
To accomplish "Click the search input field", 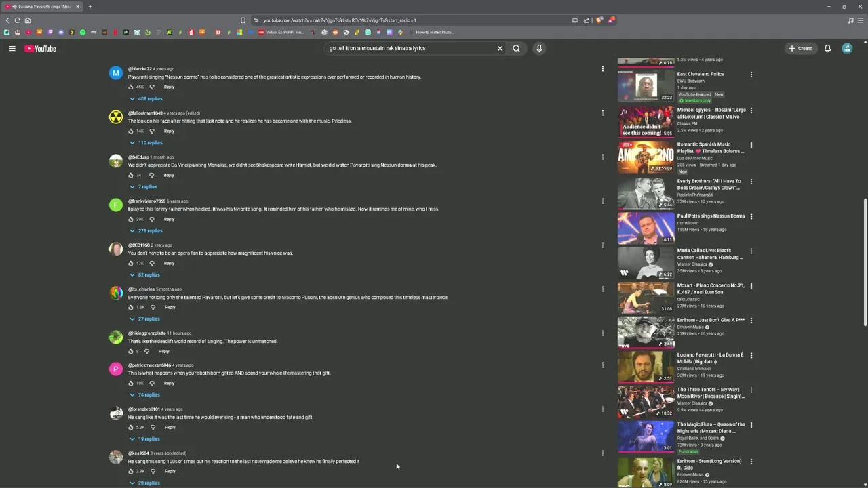I will [x=410, y=48].
